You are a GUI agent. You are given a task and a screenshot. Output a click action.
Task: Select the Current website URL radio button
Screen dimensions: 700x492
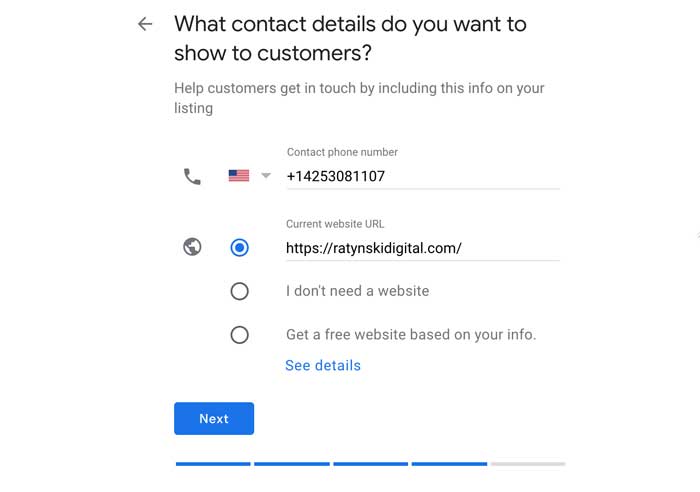239,247
